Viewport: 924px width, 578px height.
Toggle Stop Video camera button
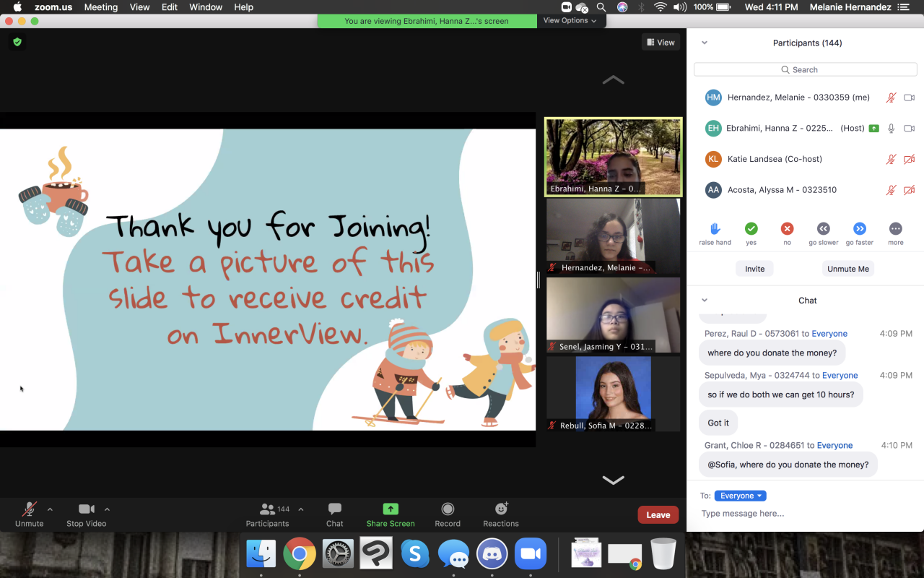pyautogui.click(x=87, y=509)
